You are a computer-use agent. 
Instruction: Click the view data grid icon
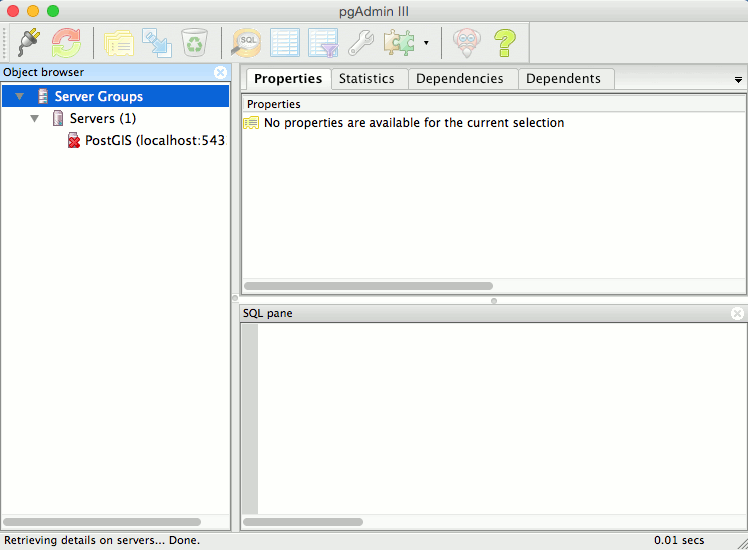[x=285, y=42]
